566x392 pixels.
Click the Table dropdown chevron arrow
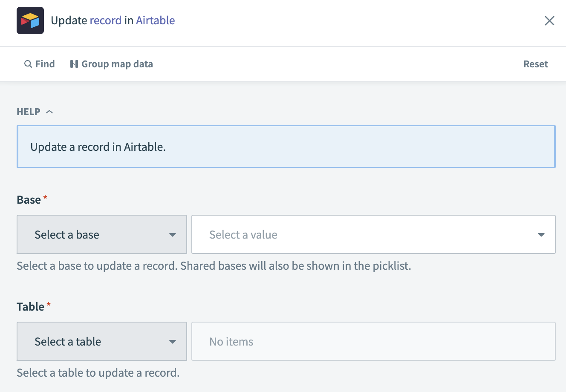tap(172, 341)
